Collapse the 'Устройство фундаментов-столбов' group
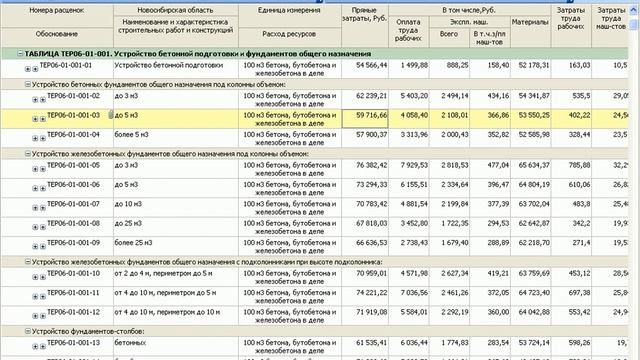 pyautogui.click(x=27, y=331)
